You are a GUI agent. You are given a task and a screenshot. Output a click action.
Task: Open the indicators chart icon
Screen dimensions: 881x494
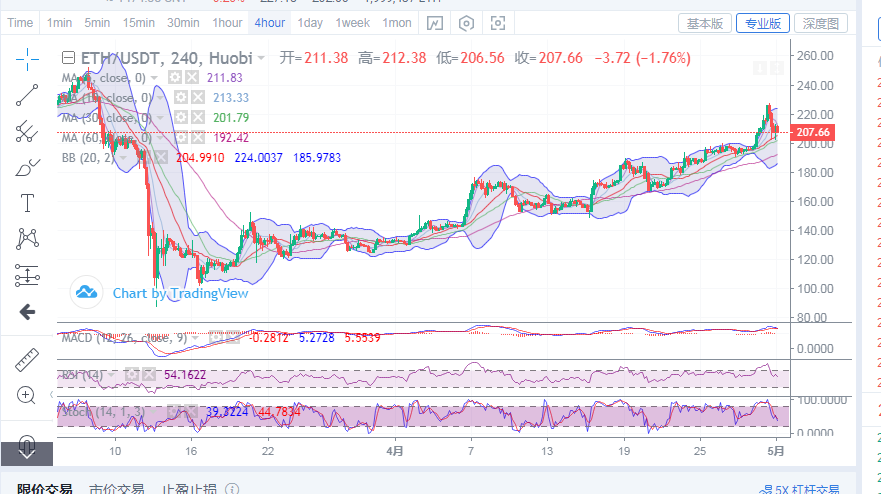(435, 23)
